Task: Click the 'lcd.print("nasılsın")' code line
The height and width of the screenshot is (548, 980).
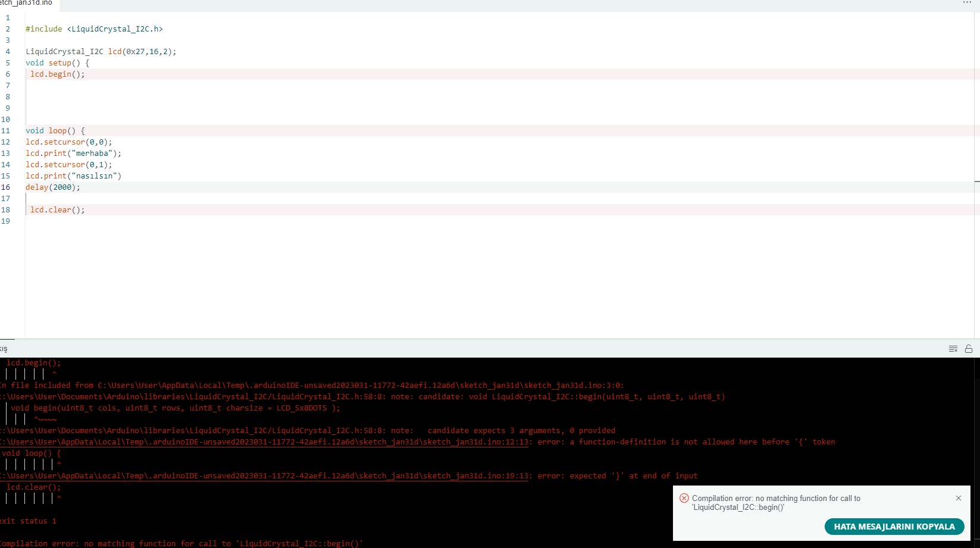Action: click(x=73, y=176)
